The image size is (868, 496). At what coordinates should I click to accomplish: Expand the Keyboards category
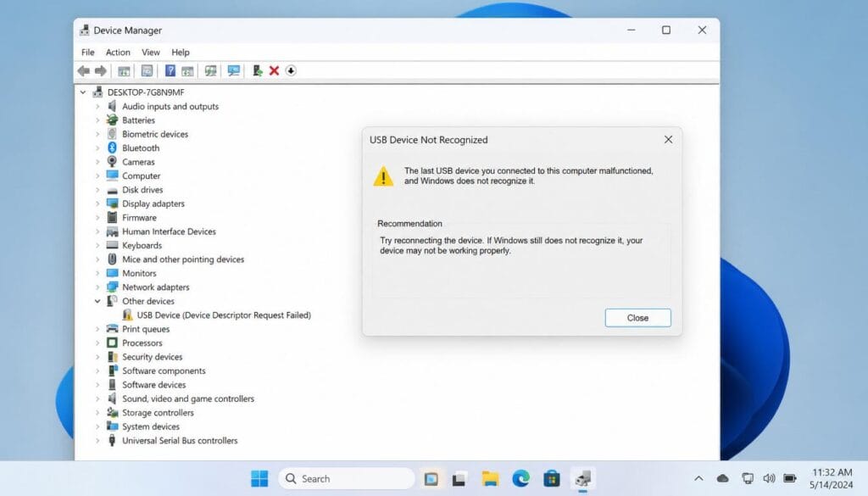[97, 245]
